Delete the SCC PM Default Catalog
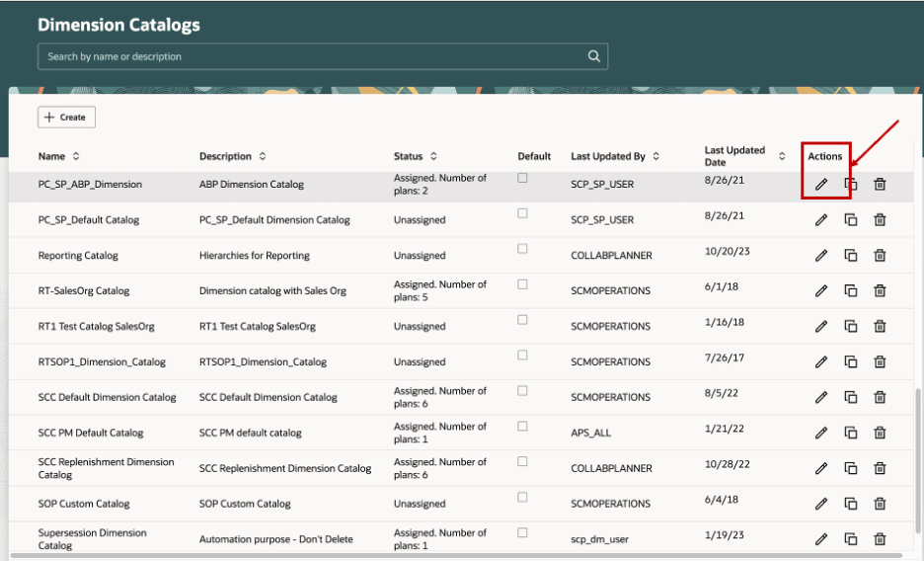 [x=880, y=433]
